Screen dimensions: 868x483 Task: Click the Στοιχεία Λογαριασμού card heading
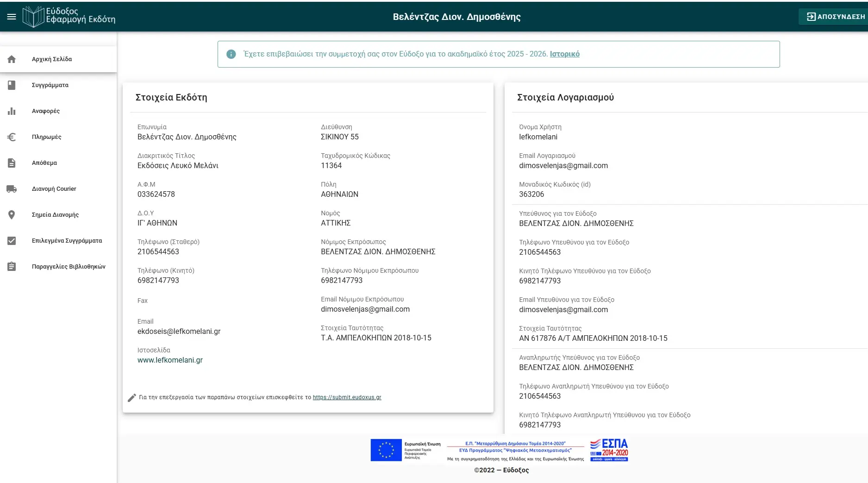point(565,97)
